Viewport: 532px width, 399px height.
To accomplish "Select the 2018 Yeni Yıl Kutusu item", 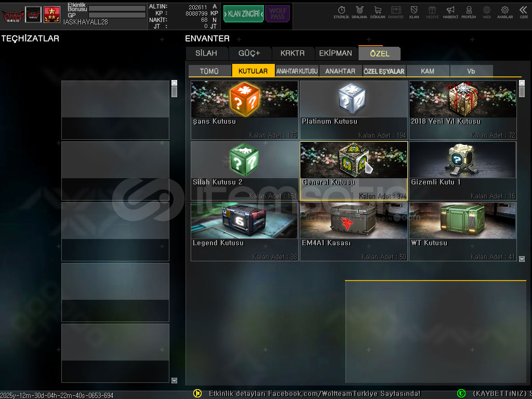I will [463, 110].
